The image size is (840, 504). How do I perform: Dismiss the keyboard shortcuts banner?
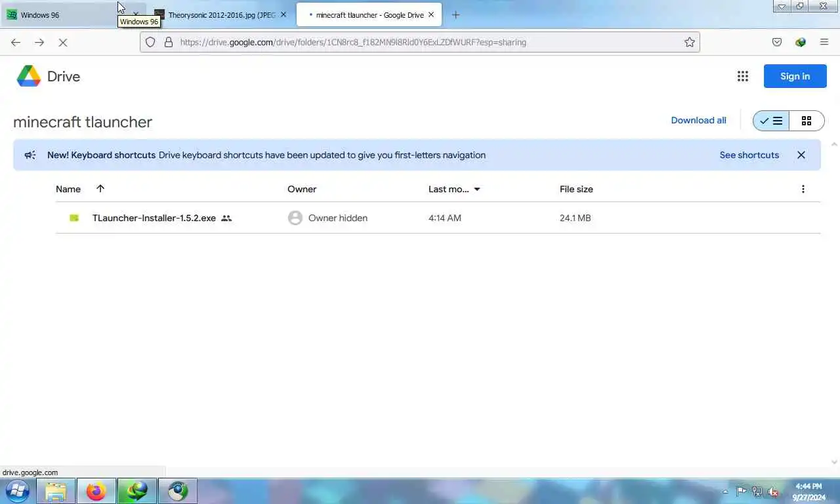801,155
